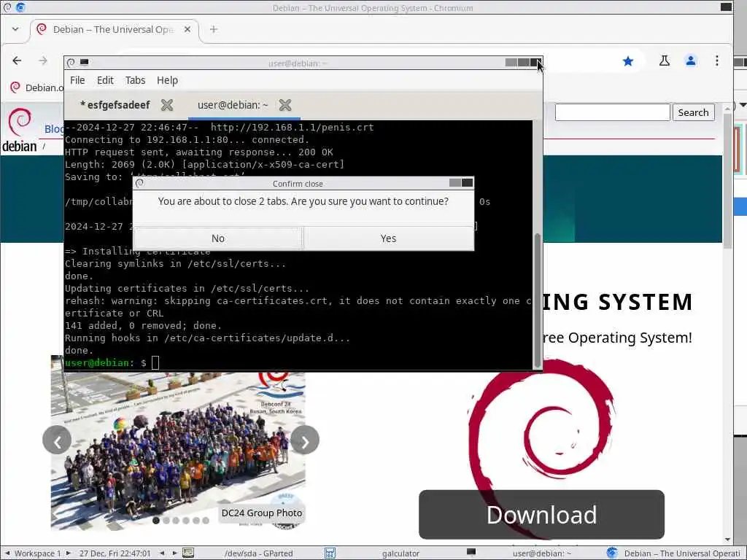Show previous slide in photo carousel
Screen dimensions: 747x560
pos(57,440)
